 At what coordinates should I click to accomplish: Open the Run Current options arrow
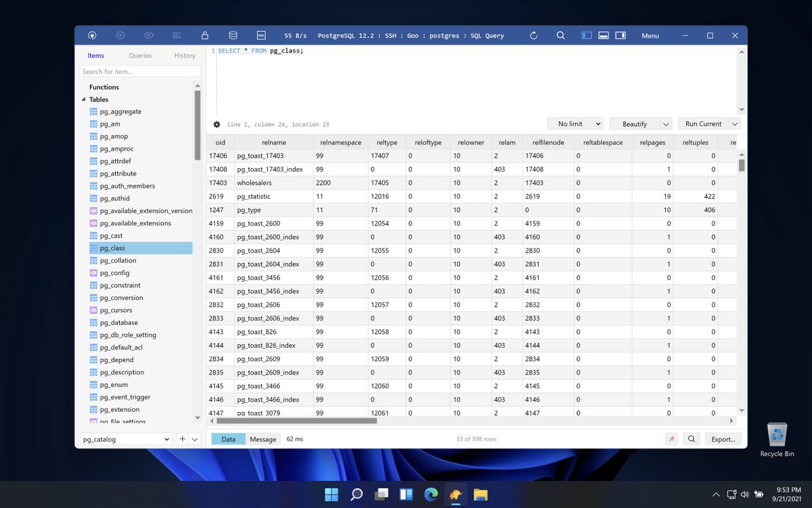[x=735, y=124]
